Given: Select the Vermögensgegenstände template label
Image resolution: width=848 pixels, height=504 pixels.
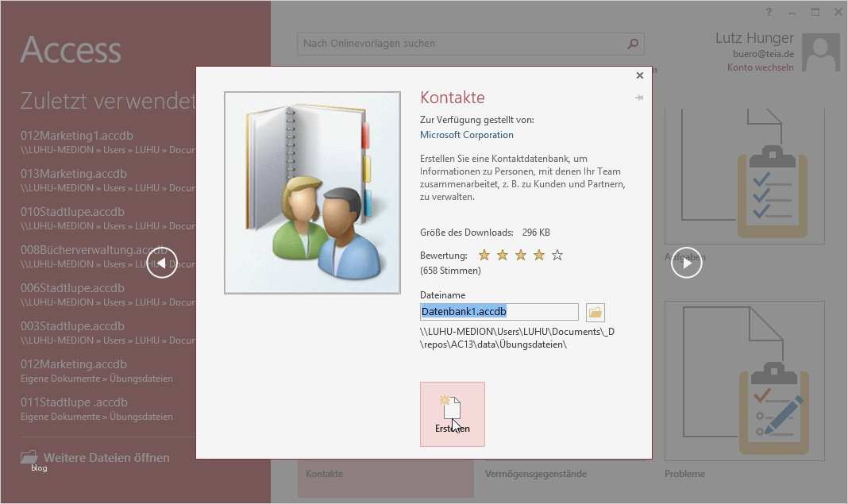Looking at the screenshot, I should point(535,474).
